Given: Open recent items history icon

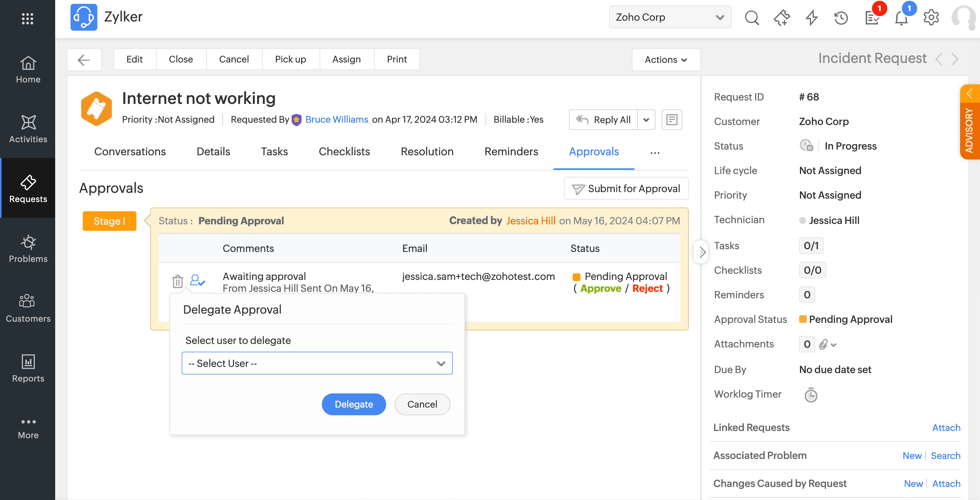Looking at the screenshot, I should (x=841, y=18).
